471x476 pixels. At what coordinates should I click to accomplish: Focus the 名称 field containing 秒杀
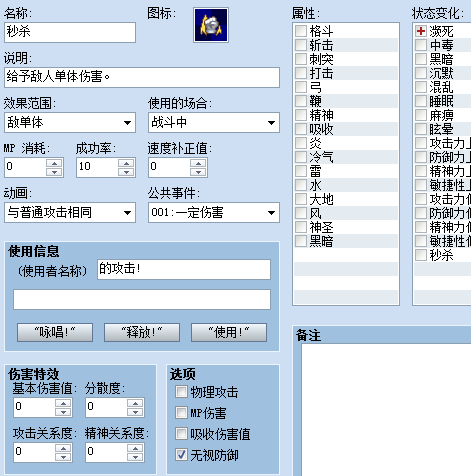coord(70,32)
